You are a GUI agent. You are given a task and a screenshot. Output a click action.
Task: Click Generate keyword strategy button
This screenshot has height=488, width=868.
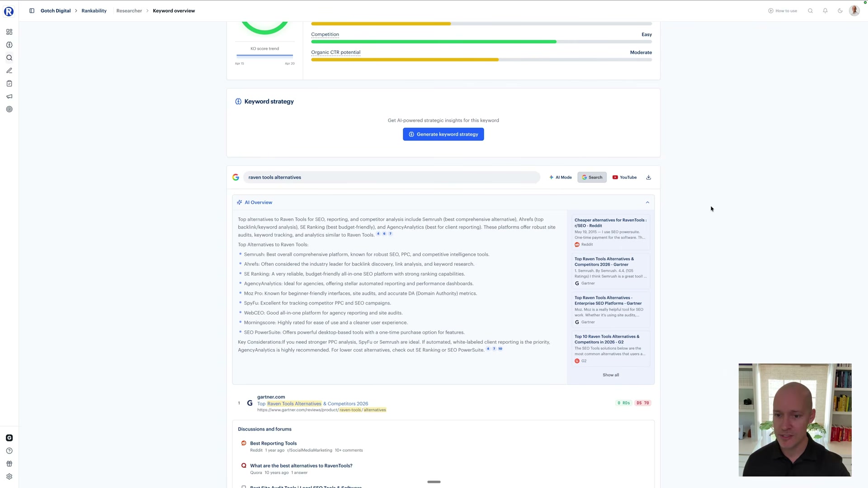[x=443, y=134]
